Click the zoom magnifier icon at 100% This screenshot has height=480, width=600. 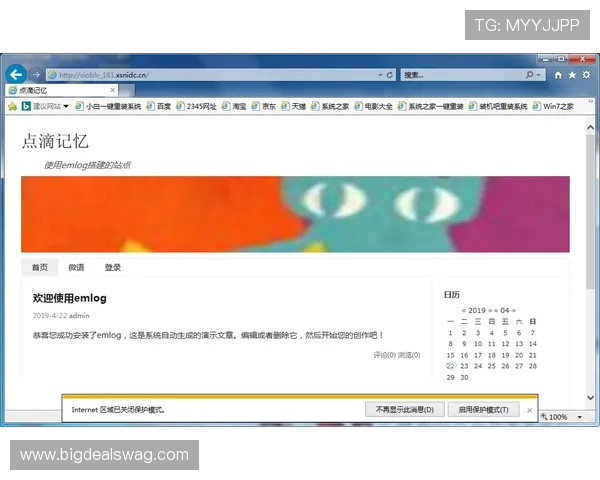click(544, 416)
